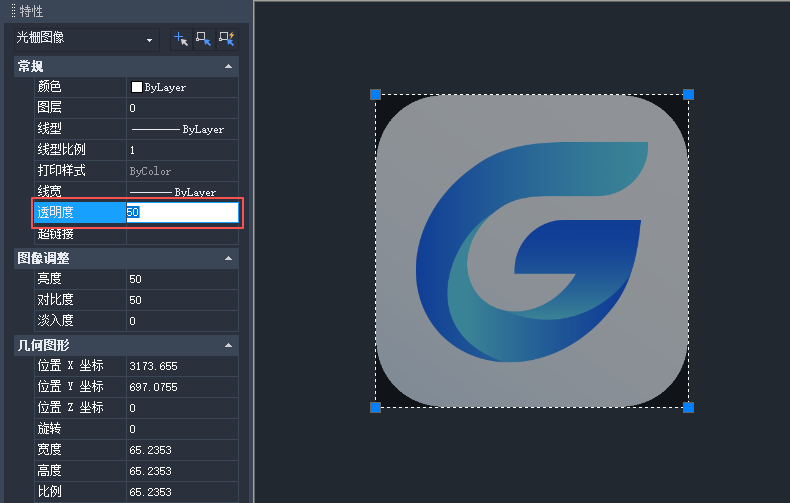Viewport: 790px width, 503px height.
Task: Open Quick Select with lightning icon
Action: coord(227,39)
